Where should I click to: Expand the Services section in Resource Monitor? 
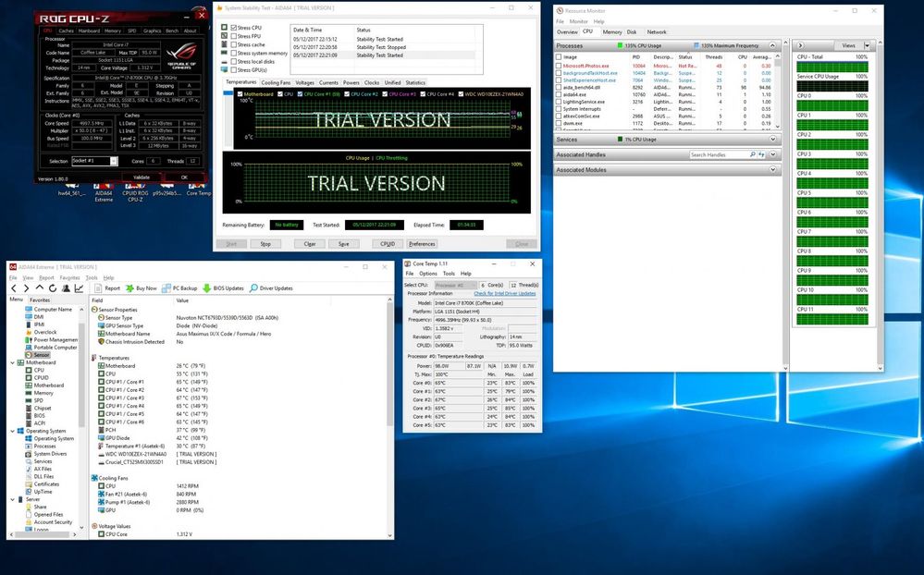click(772, 140)
